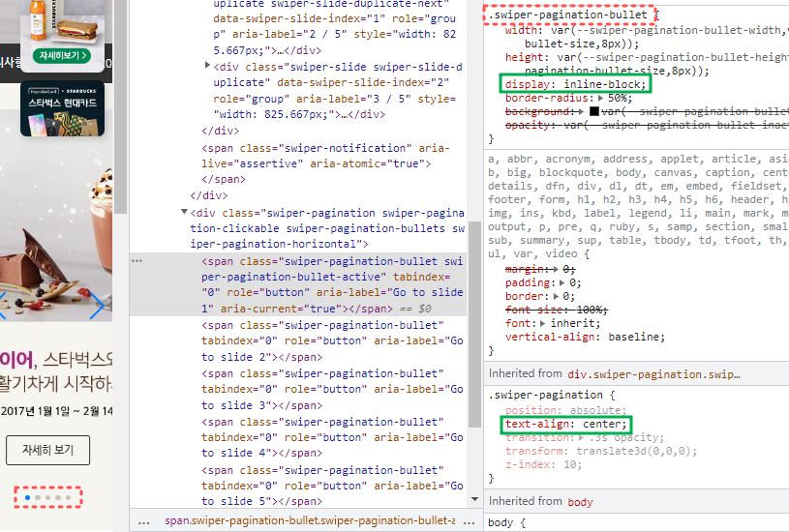Click the .swiper-pagination selector
This screenshot has height=532, width=789.
pos(545,396)
